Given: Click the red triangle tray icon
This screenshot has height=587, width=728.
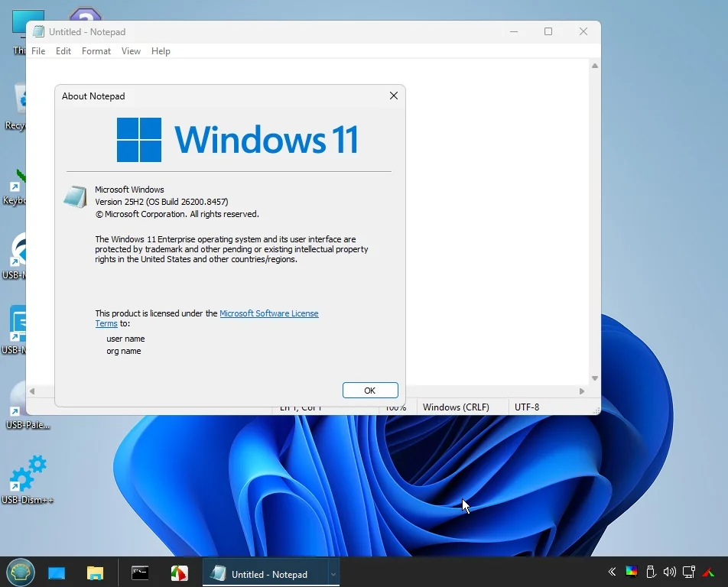Looking at the screenshot, I should click(708, 572).
